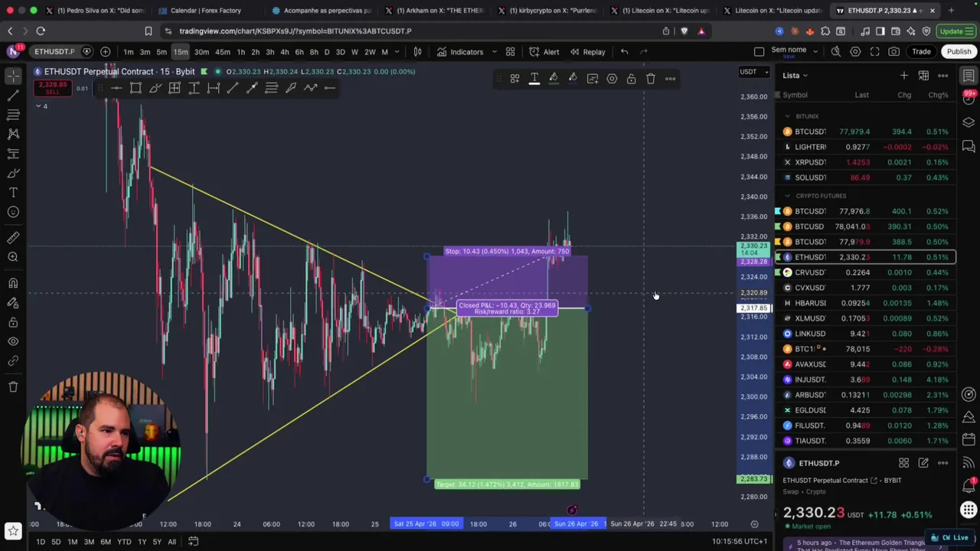
Task: Switch to the 1h timeframe
Action: pos(240,51)
